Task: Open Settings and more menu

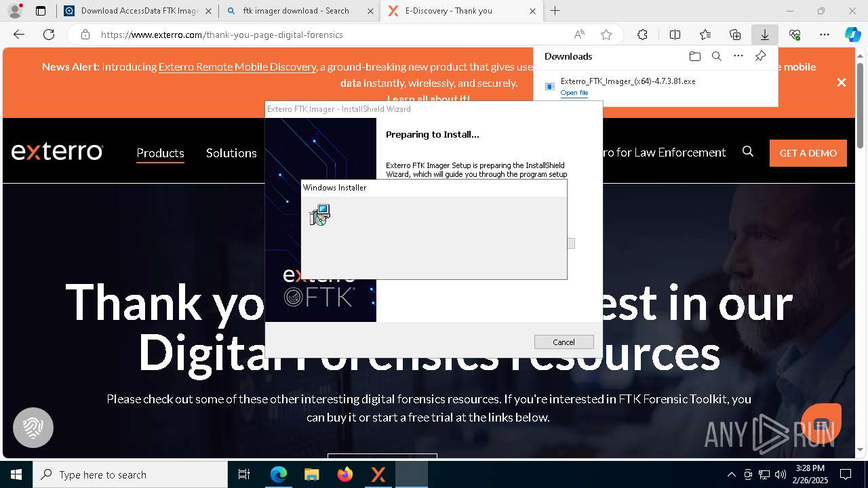Action: point(825,35)
